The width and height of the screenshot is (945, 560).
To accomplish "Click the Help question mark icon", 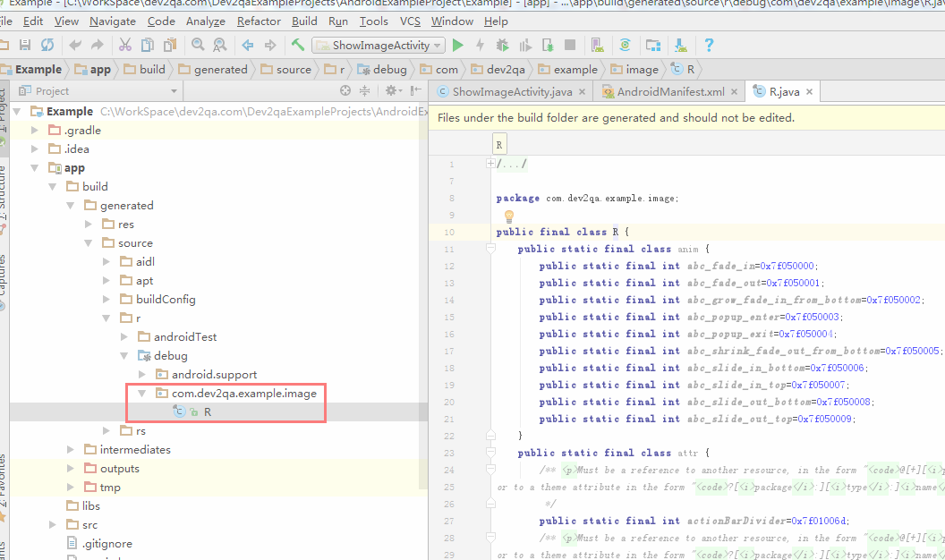I will 709,45.
